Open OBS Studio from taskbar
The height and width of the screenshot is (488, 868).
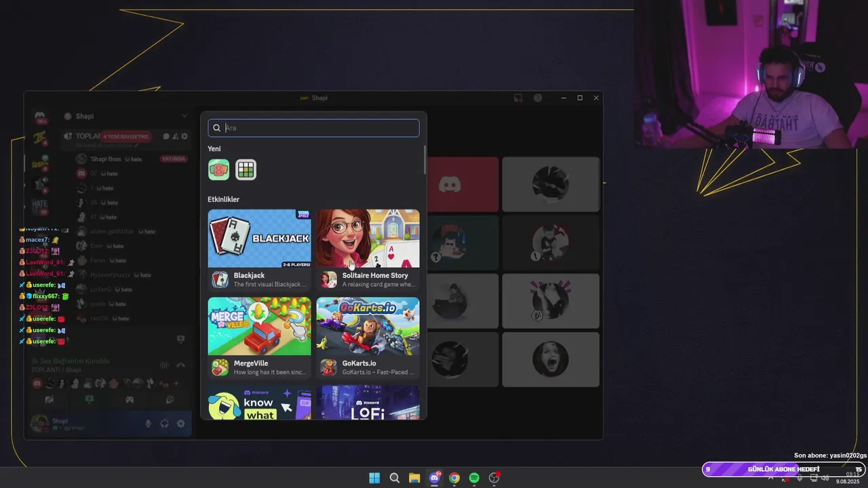tap(494, 478)
